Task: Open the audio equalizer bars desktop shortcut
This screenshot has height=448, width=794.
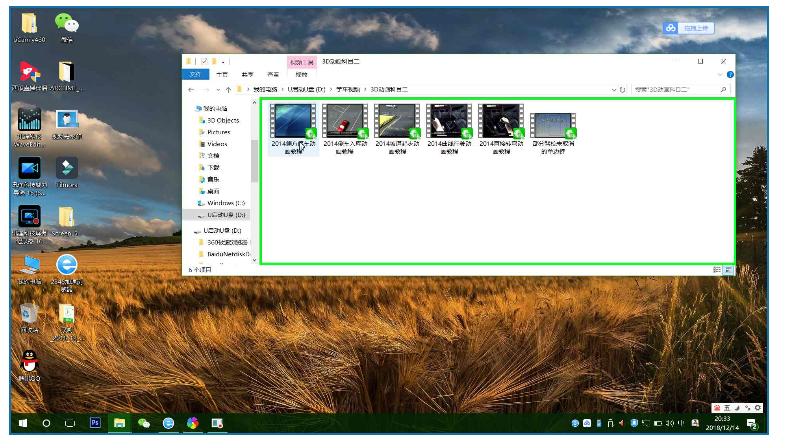Action: (x=29, y=127)
